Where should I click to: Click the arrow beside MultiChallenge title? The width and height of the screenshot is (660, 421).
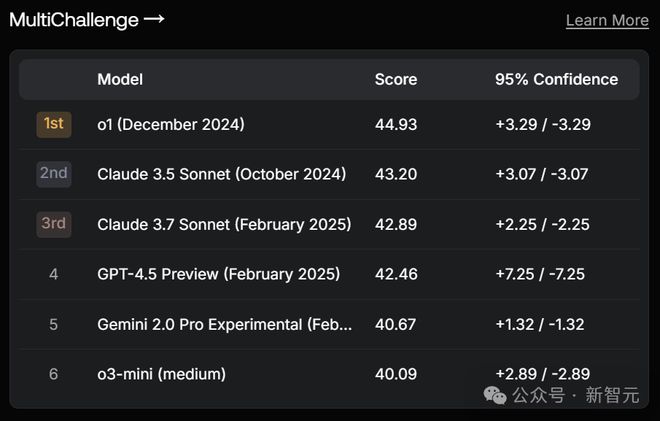[153, 20]
